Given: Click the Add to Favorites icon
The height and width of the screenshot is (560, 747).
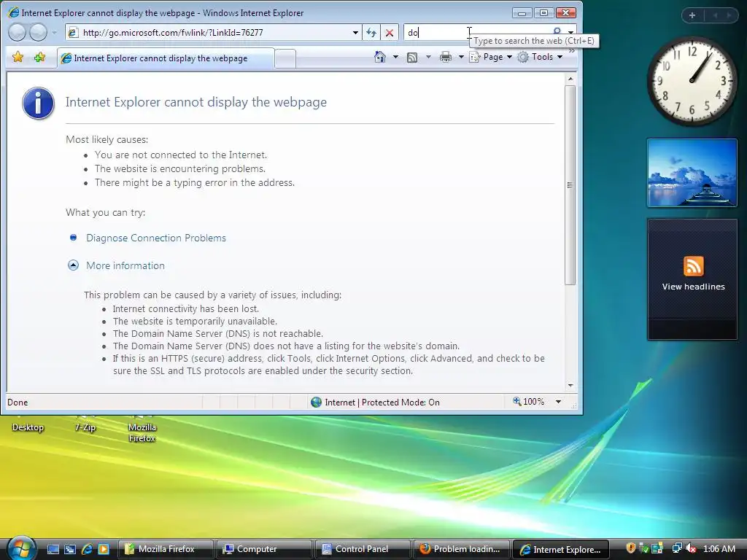Looking at the screenshot, I should pyautogui.click(x=39, y=58).
